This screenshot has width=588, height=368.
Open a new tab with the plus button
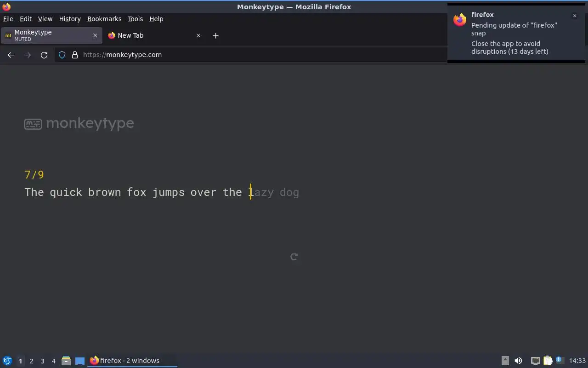(215, 35)
